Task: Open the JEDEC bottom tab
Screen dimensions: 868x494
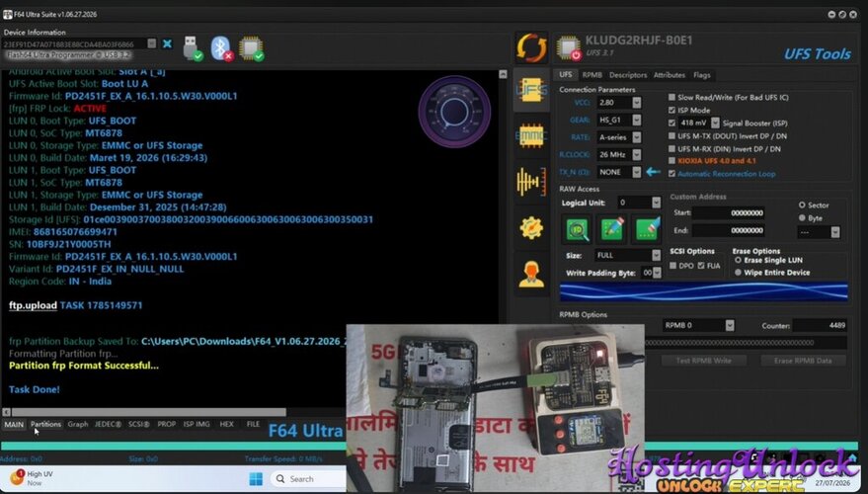Action: click(108, 424)
